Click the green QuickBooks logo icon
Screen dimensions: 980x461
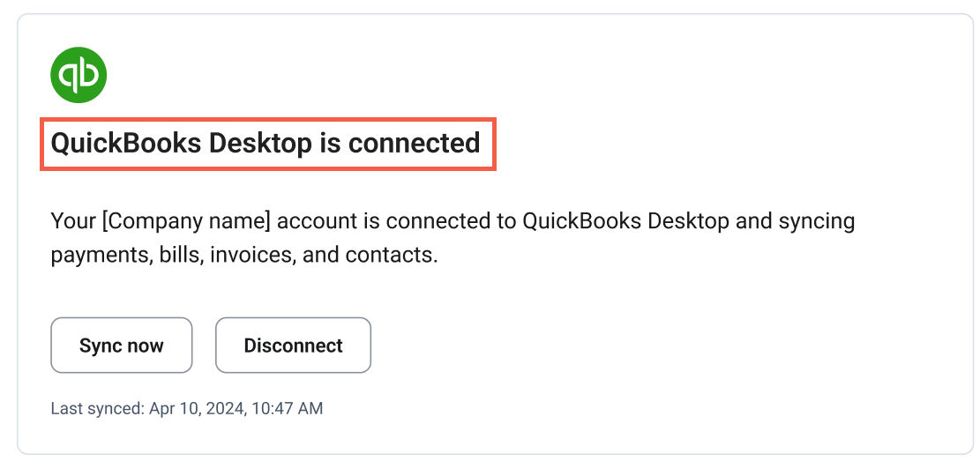tap(79, 75)
